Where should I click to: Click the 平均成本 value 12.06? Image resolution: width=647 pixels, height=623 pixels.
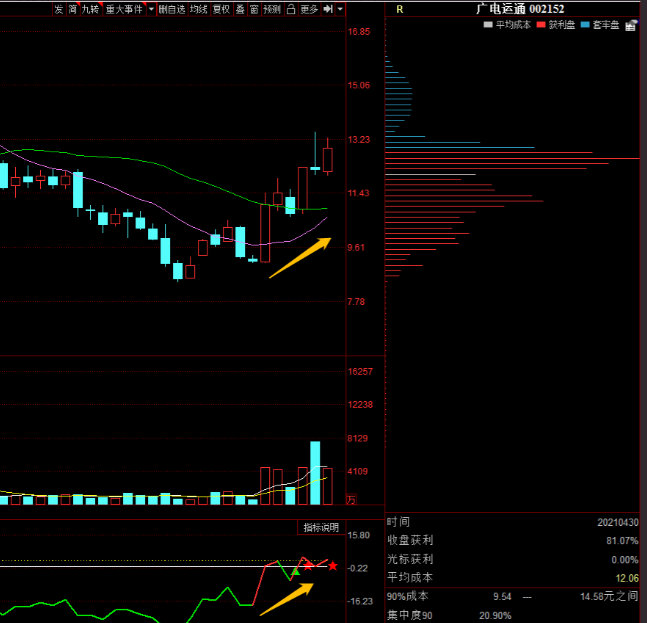[627, 578]
